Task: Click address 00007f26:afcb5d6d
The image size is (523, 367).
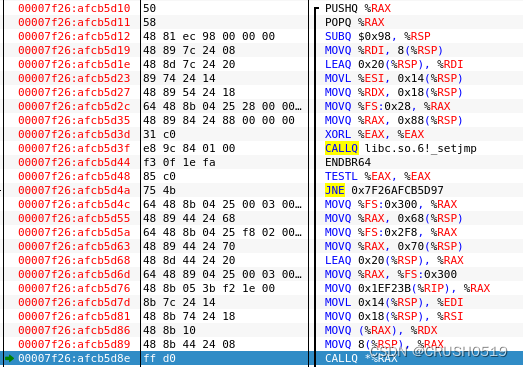Action: (x=74, y=274)
